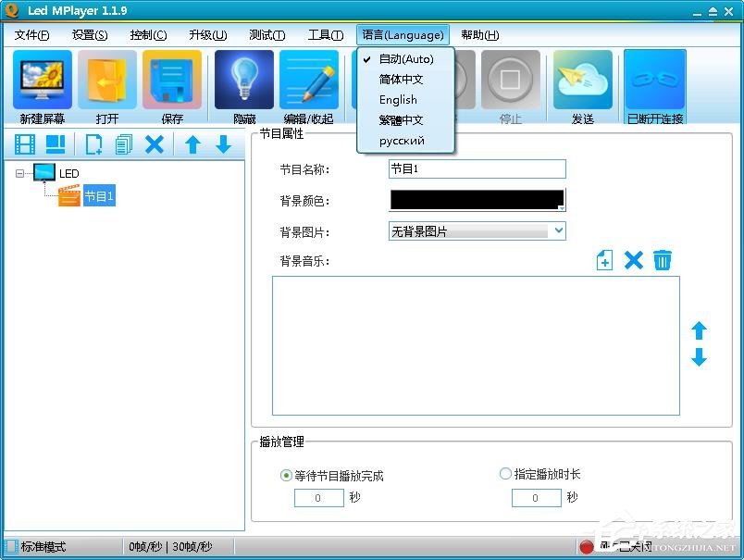Close the 语言(Language) menu

point(403,35)
